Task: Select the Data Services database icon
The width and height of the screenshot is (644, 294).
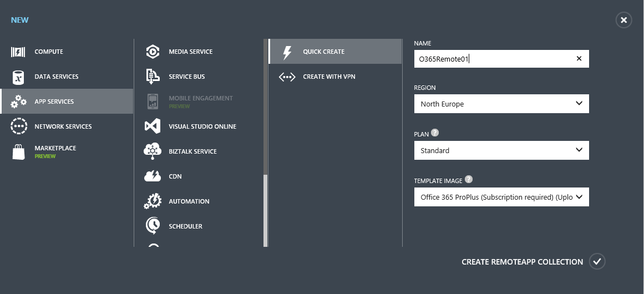Action: coord(19,77)
